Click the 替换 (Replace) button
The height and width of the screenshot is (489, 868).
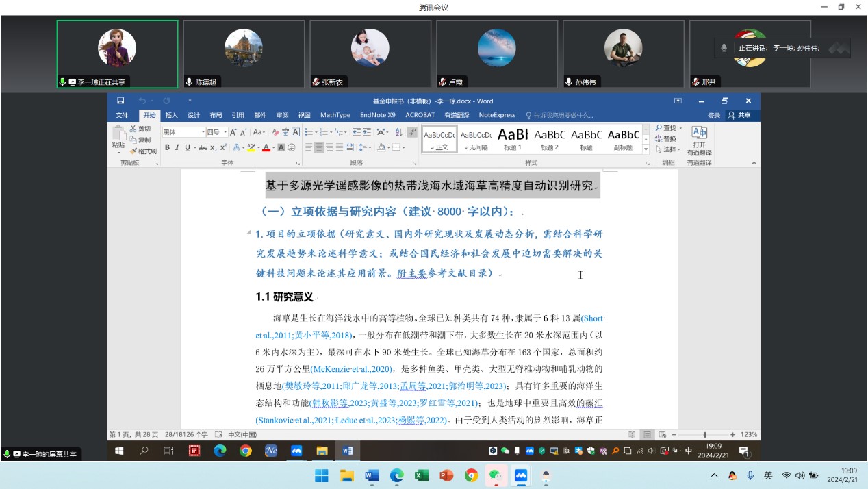click(665, 138)
